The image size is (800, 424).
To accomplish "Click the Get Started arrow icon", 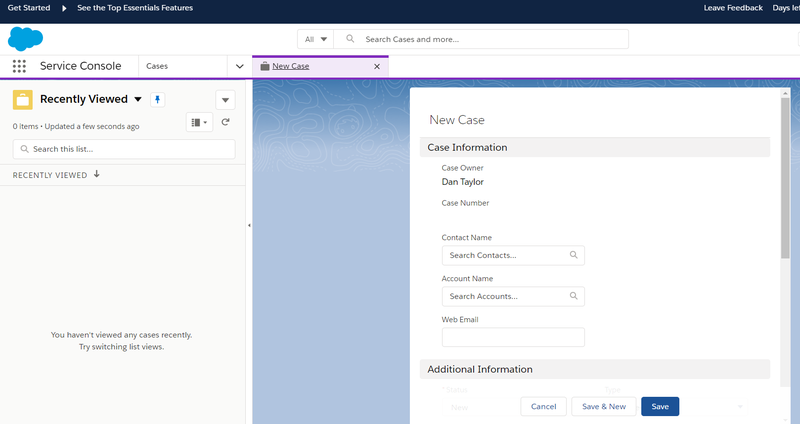I will tap(64, 8).
